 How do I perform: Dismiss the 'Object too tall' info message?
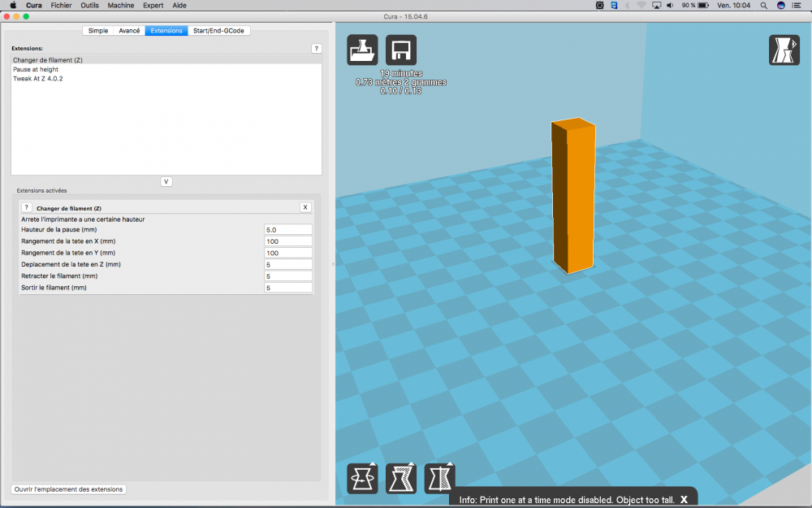pyautogui.click(x=684, y=500)
